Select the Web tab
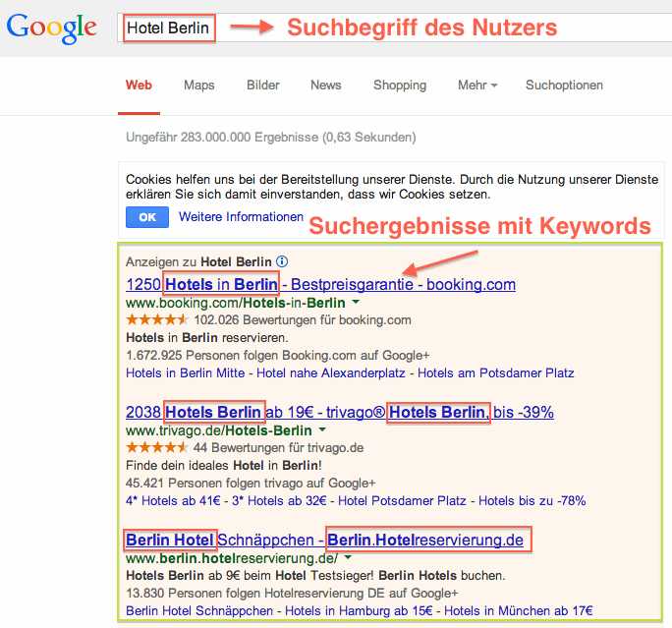Image resolution: width=672 pixels, height=628 pixels. [139, 85]
